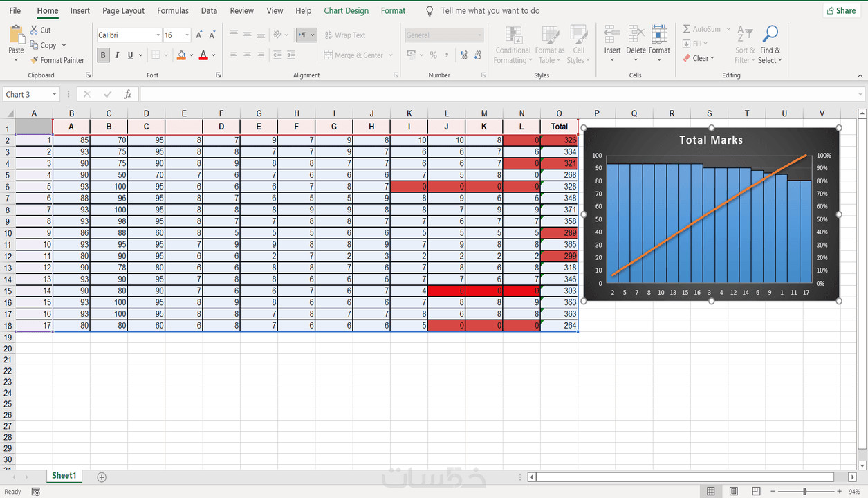The image size is (868, 498).
Task: Open Conditional Formatting options
Action: [513, 44]
